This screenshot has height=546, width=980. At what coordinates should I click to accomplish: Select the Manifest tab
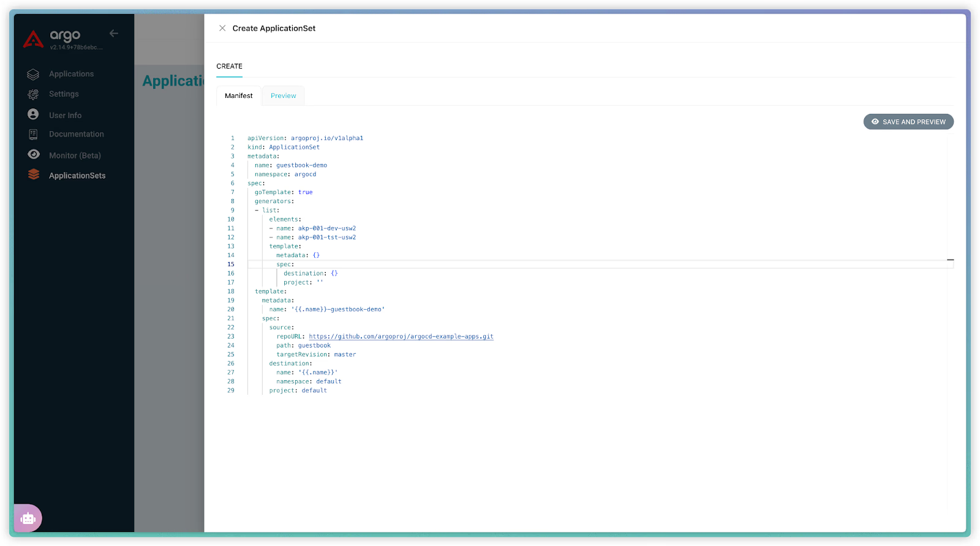[239, 95]
